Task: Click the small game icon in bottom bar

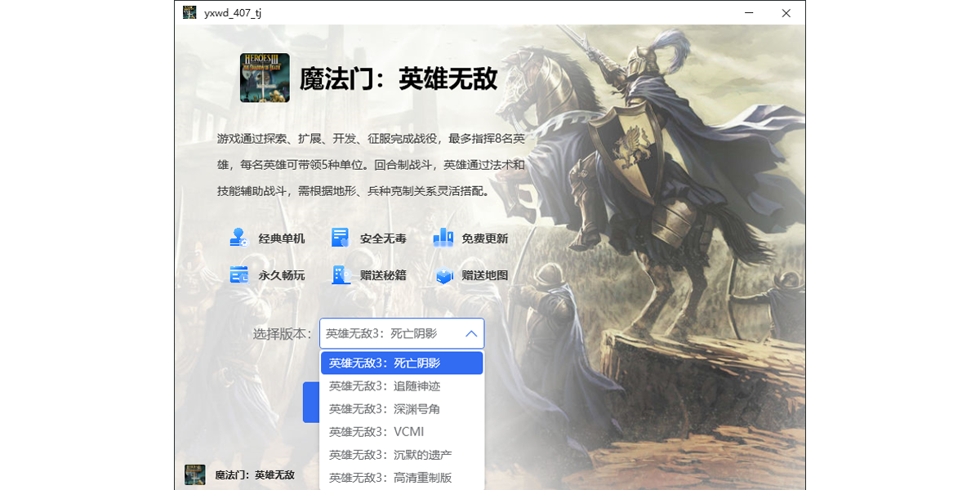Action: coord(194,474)
